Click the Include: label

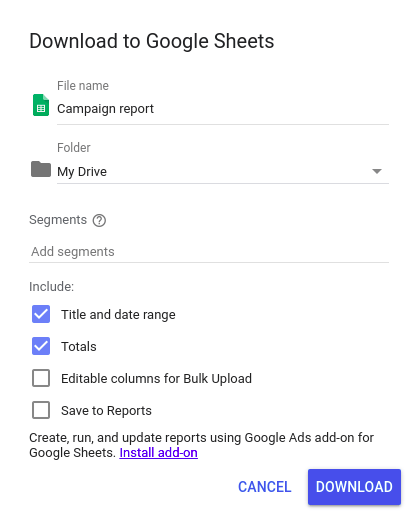pyautogui.click(x=52, y=287)
